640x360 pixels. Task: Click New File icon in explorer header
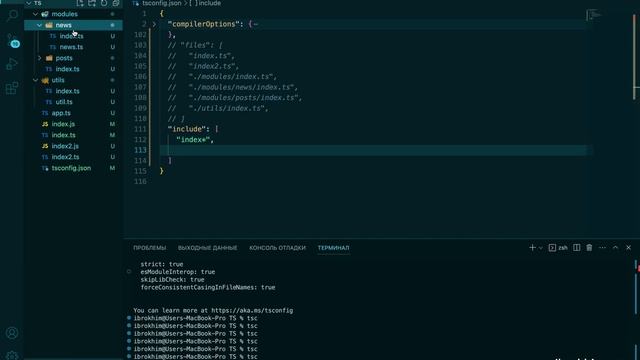[80, 3]
